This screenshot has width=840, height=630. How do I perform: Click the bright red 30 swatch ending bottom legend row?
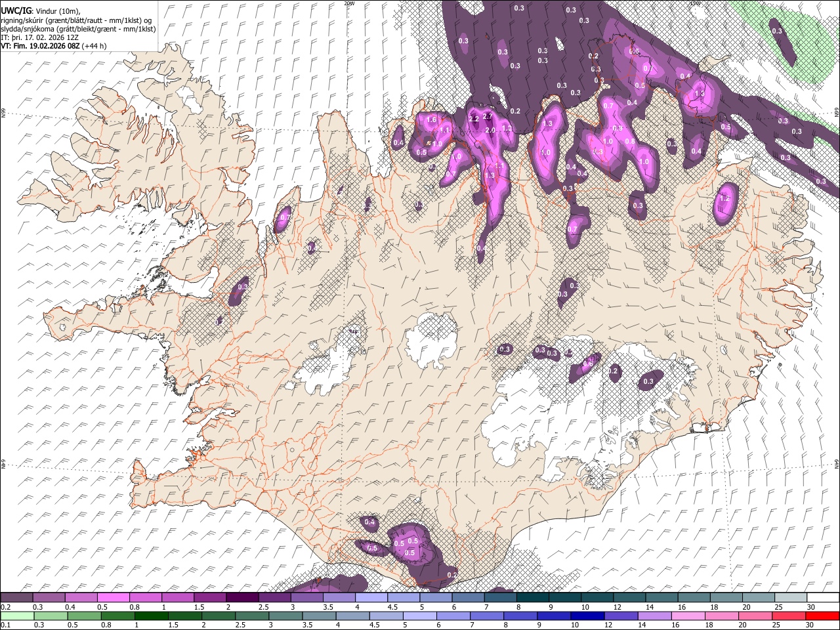(822, 616)
